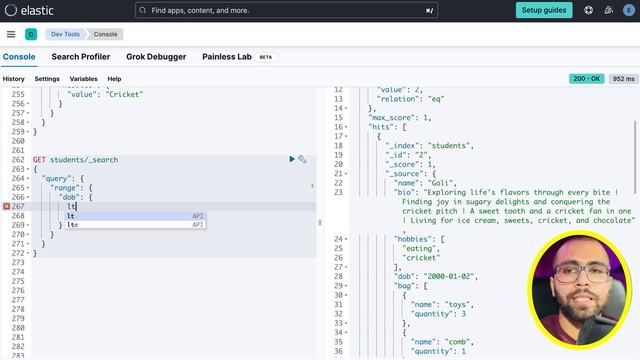Switch to the Search Profiler tab
Image resolution: width=640 pixels, height=360 pixels.
pyautogui.click(x=81, y=57)
